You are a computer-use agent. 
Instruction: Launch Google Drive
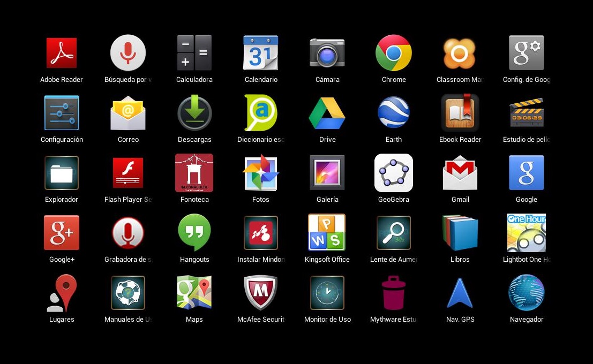click(x=327, y=113)
